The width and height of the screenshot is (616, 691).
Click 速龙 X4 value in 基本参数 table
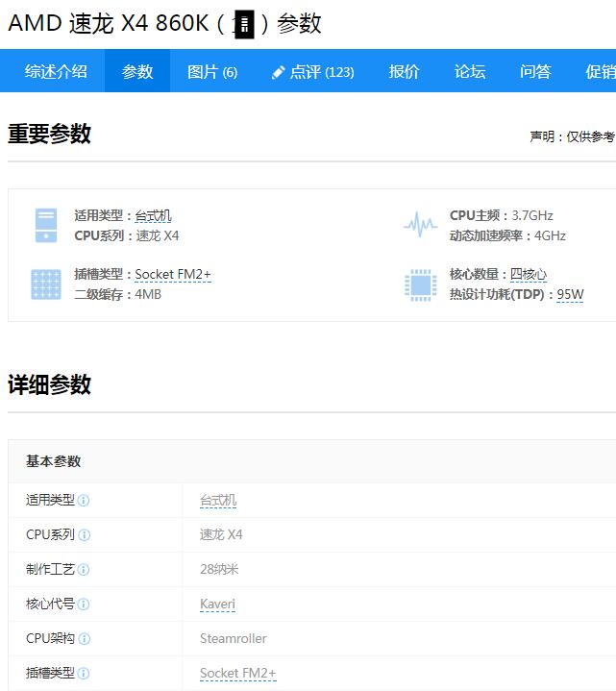[x=221, y=534]
